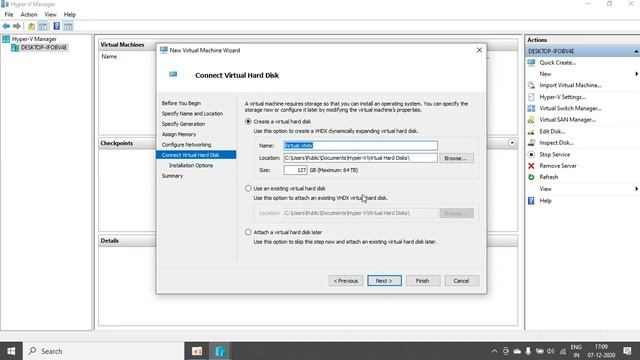Show hidden system tray icons
The image size is (640, 360).
tap(494, 351)
